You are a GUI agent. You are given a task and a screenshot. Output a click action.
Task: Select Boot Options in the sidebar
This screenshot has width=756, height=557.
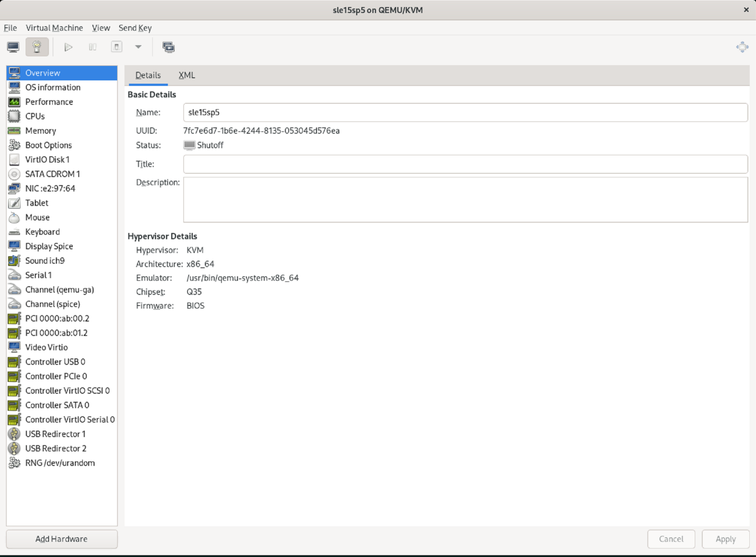pyautogui.click(x=49, y=145)
